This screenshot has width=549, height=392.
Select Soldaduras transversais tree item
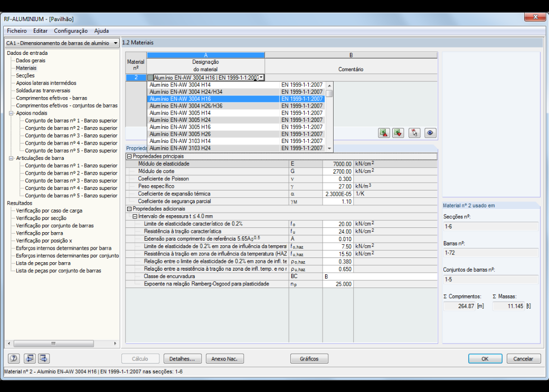[43, 91]
